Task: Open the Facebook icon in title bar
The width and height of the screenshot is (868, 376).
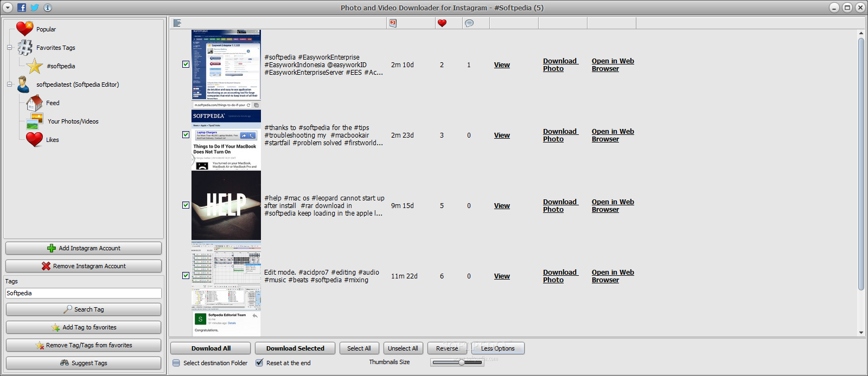Action: coord(22,8)
